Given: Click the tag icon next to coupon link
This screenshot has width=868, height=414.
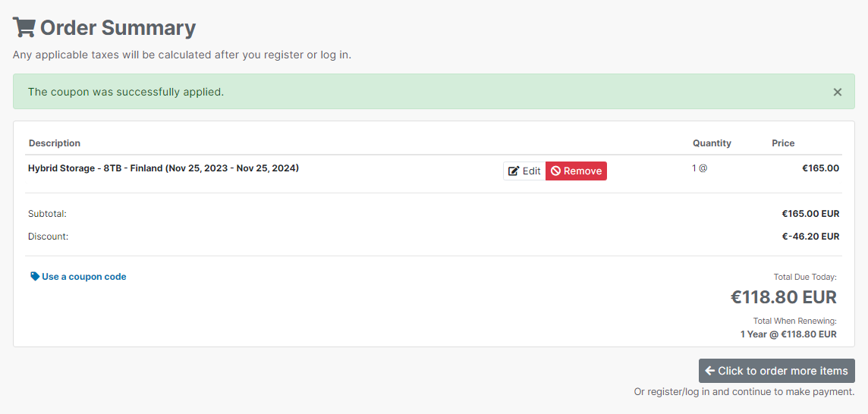Looking at the screenshot, I should (35, 276).
